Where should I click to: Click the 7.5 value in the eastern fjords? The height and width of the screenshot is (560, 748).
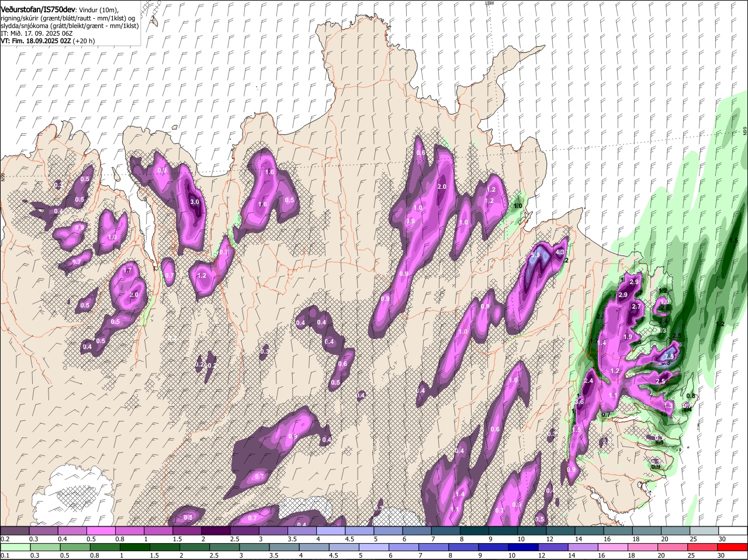pyautogui.click(x=670, y=357)
